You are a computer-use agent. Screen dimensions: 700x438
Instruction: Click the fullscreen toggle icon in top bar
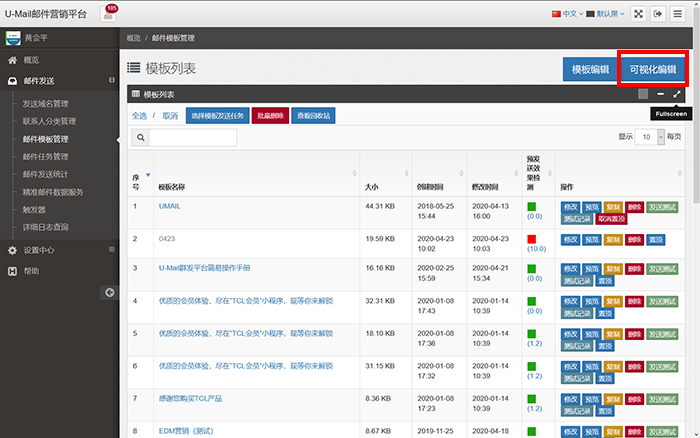tap(636, 14)
